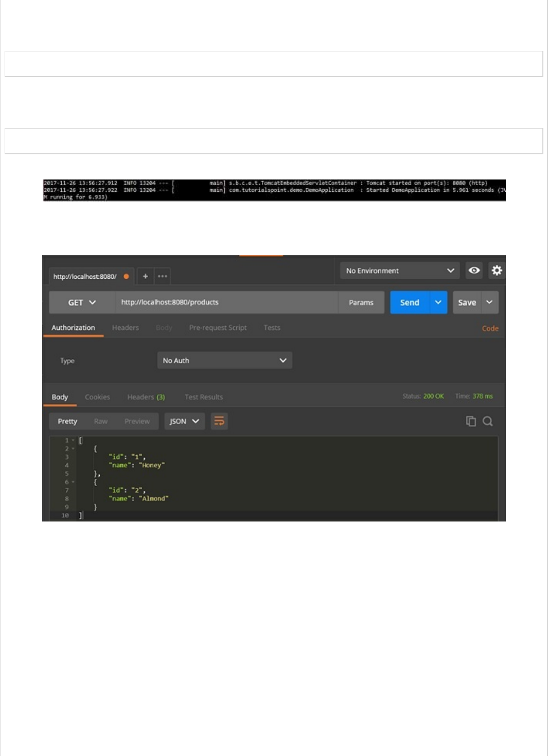Copy response with the clipboard icon
This screenshot has width=548, height=756.
(x=471, y=421)
